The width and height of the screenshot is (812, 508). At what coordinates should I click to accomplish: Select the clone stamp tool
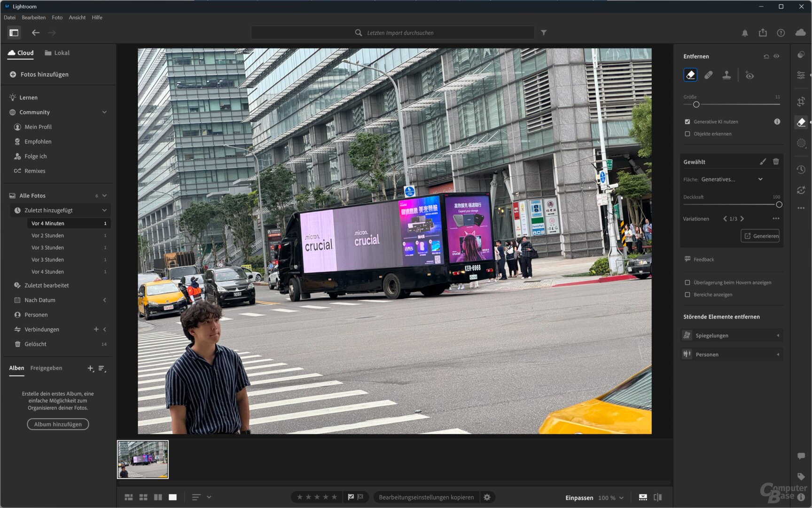(726, 75)
